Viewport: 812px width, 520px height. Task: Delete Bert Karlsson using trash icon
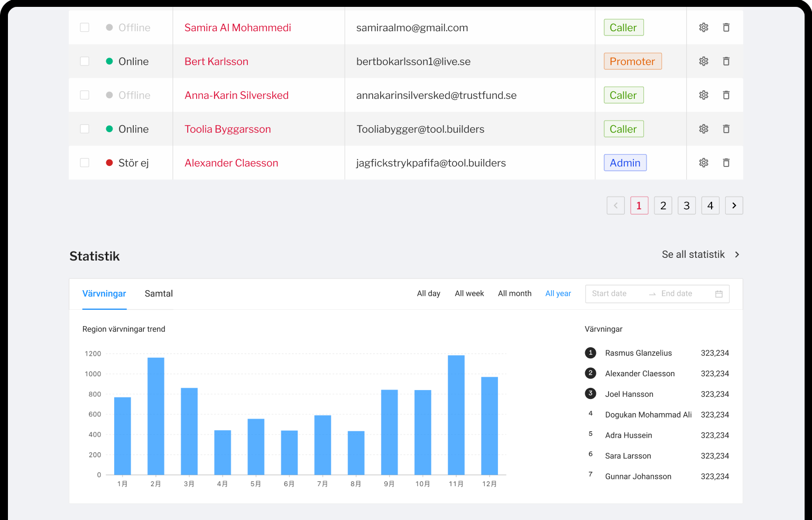coord(726,61)
